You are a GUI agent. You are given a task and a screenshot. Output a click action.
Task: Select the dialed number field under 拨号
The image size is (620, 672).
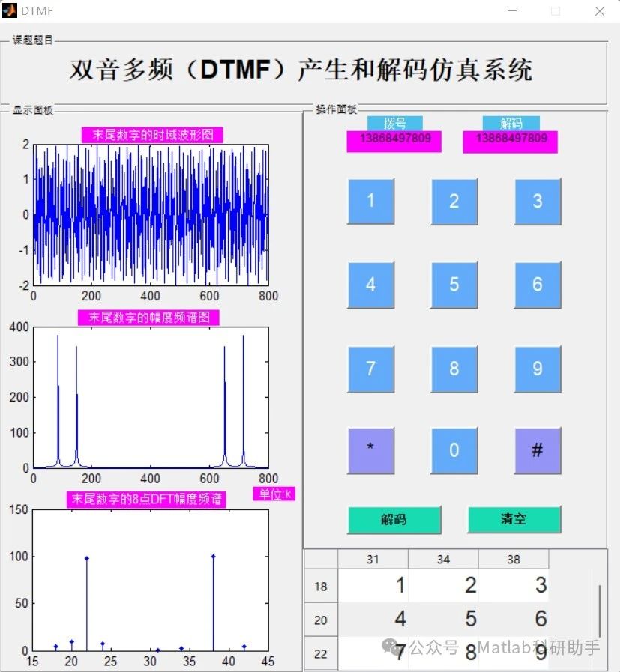(x=394, y=141)
